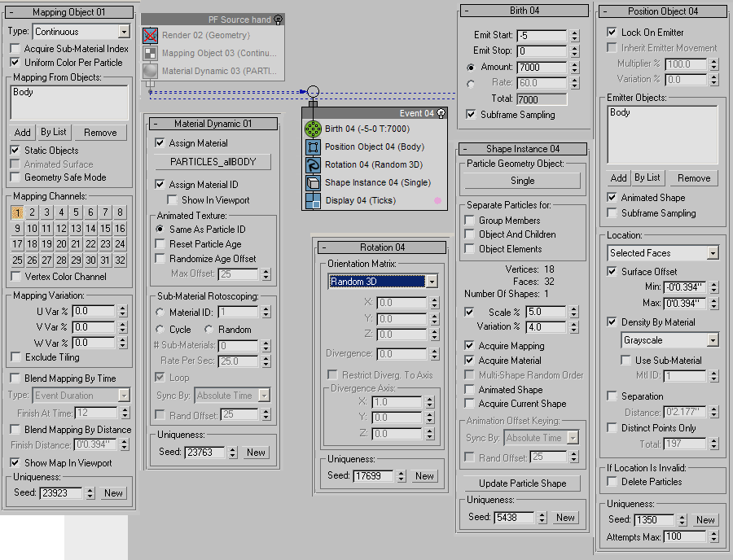The height and width of the screenshot is (560, 733).
Task: Collapse the Rotation 04 rollout
Action: coord(324,247)
